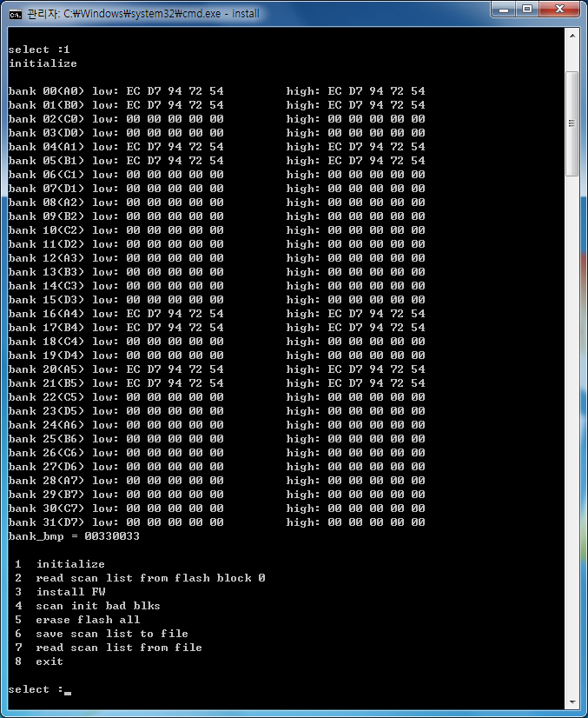Click menu option '3 install FW'
This screenshot has height=718, width=588.
click(60, 592)
